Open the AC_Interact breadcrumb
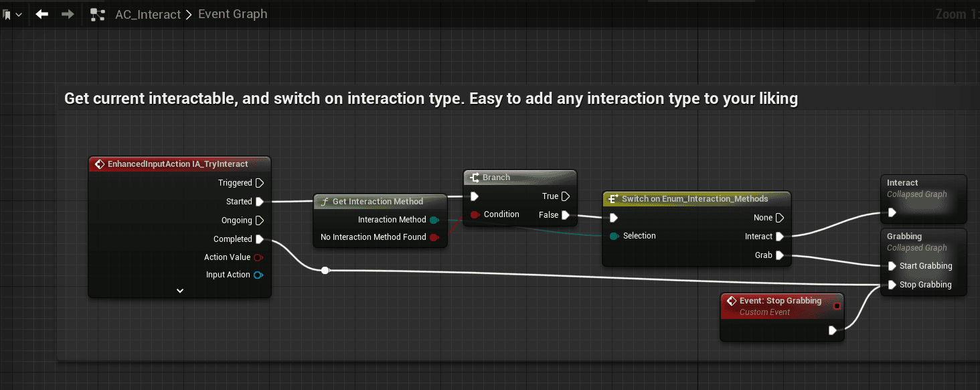 (x=148, y=14)
